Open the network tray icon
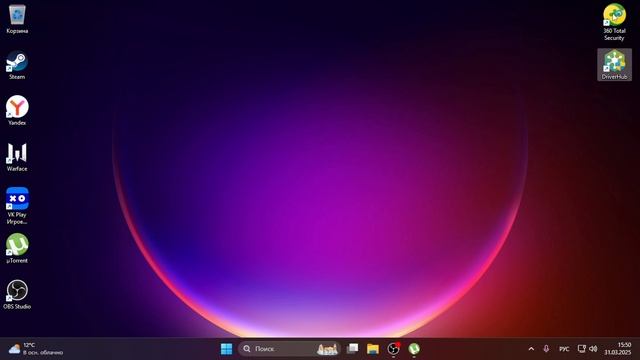The image size is (640, 360). (x=582, y=349)
